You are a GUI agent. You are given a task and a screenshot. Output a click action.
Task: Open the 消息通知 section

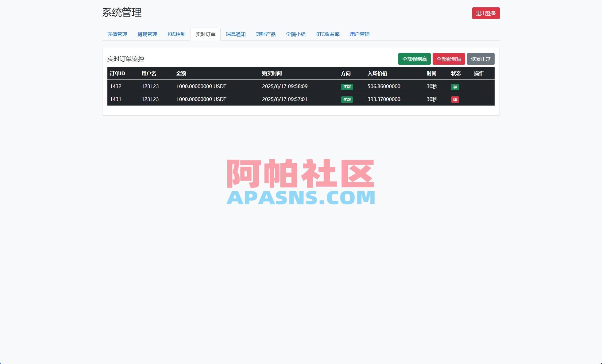click(235, 34)
